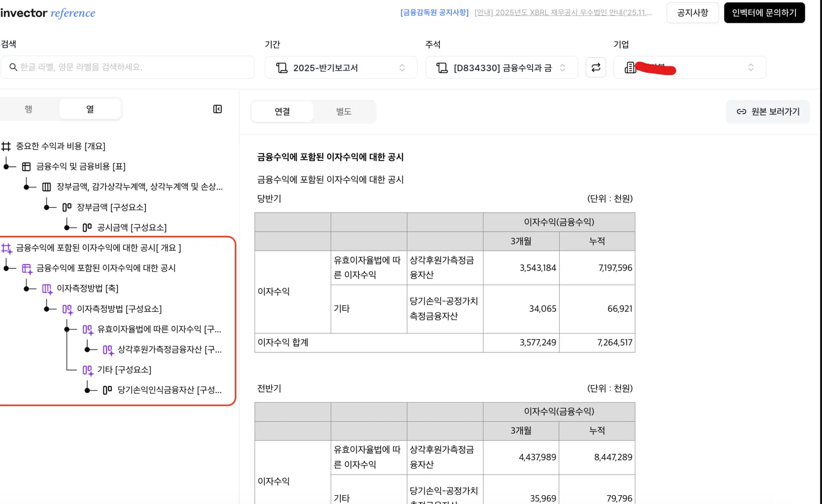Click the columns icon beside 이자측정방법 [축]
Image resolution: width=822 pixels, height=504 pixels.
pyautogui.click(x=47, y=289)
